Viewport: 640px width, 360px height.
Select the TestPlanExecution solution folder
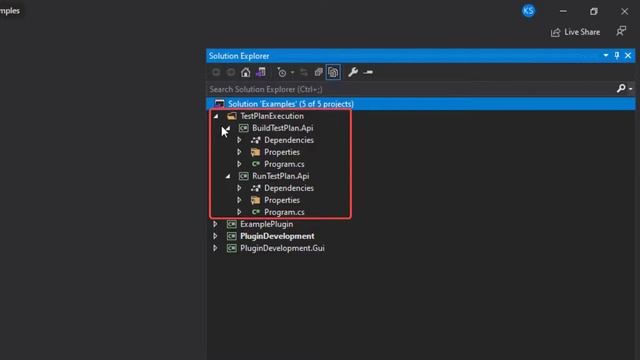[272, 116]
